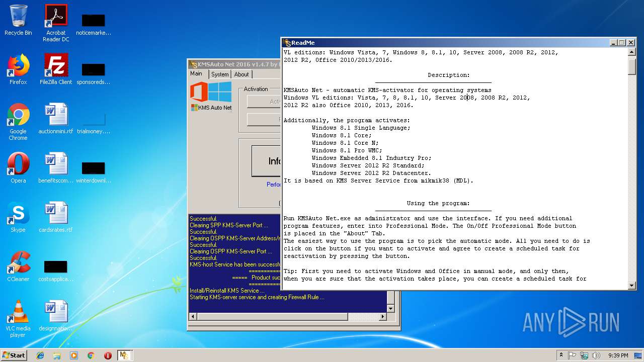The image size is (644, 362).
Task: Select the sponsoreds desktop file
Action: click(x=94, y=73)
